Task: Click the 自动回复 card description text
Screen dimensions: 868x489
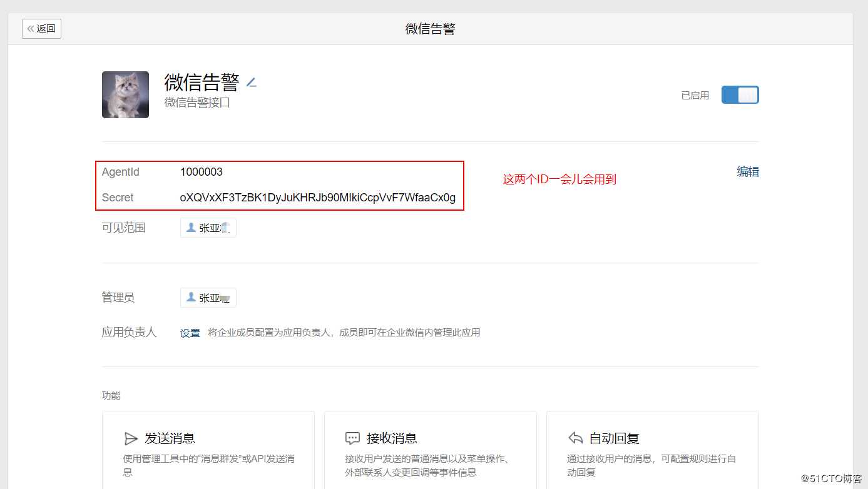Action: coord(651,465)
